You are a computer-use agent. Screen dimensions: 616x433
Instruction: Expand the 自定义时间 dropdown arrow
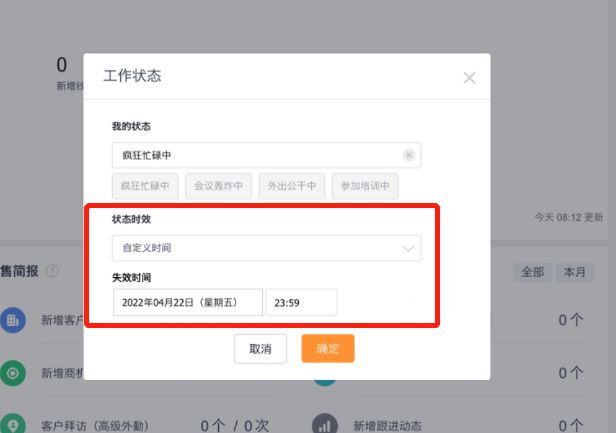(x=407, y=247)
